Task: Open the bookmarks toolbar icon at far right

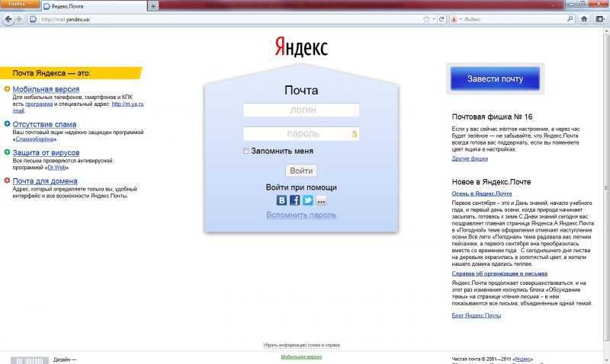Action: coord(600,19)
